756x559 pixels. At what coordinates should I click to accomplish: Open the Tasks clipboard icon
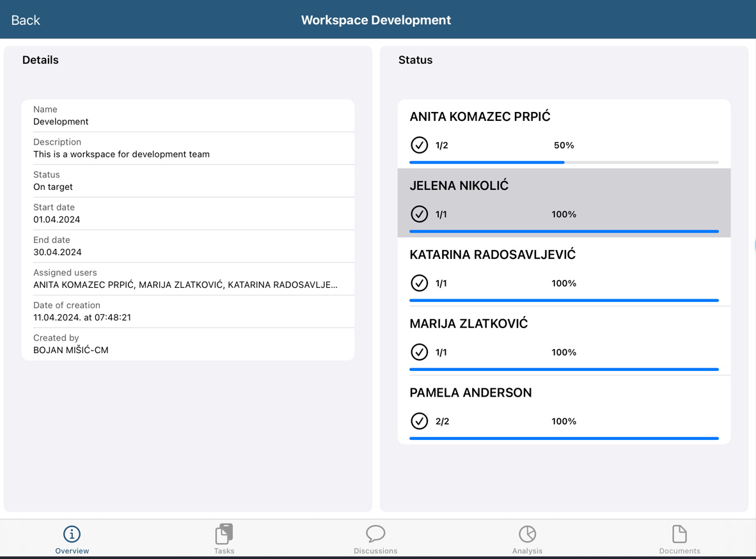(x=224, y=533)
